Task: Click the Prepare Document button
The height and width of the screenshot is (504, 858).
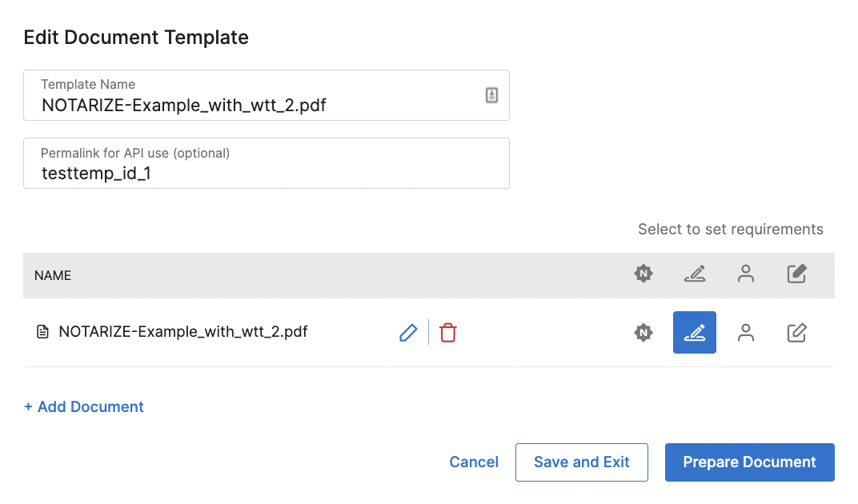Action: pyautogui.click(x=749, y=462)
